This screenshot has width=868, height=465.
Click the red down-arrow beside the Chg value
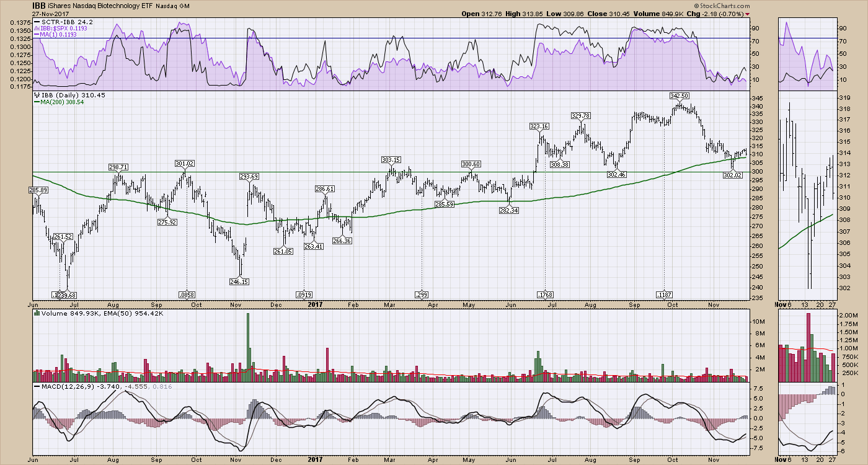click(746, 13)
